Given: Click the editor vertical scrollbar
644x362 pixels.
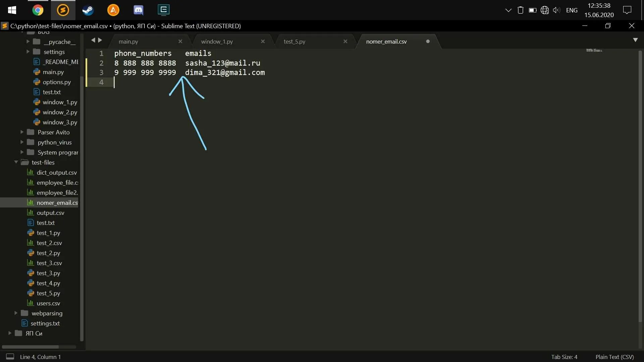Looking at the screenshot, I should [x=640, y=186].
